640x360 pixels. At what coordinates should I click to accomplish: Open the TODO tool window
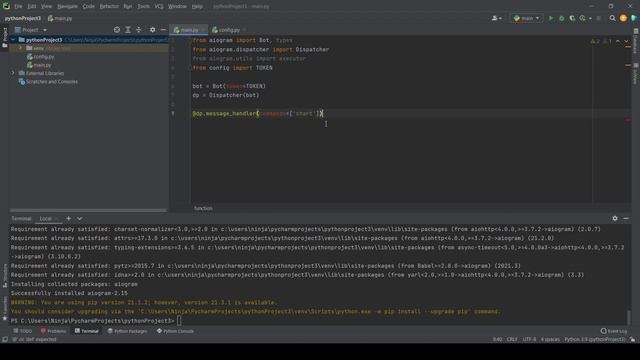[22, 331]
